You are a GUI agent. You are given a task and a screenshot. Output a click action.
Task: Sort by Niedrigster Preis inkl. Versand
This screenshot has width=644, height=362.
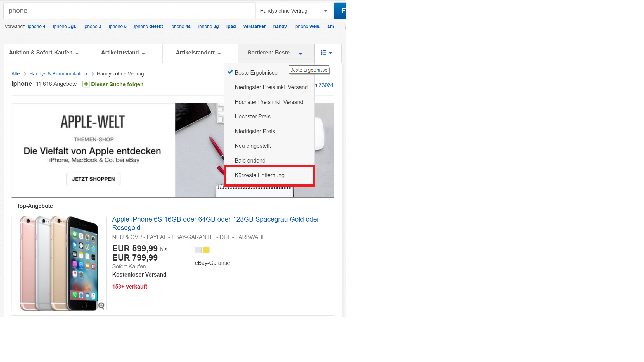point(271,87)
